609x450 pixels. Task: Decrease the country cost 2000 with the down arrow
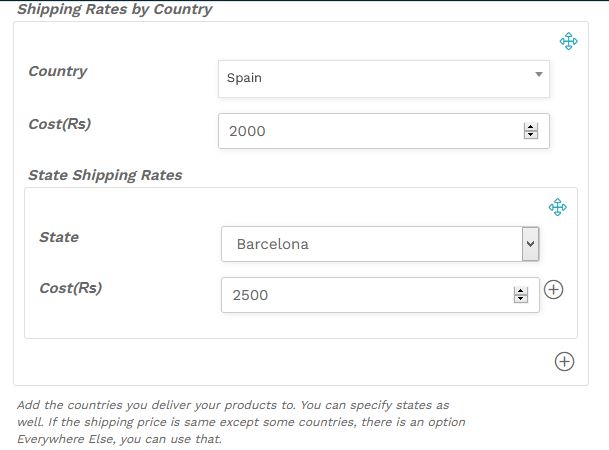pyautogui.click(x=531, y=135)
